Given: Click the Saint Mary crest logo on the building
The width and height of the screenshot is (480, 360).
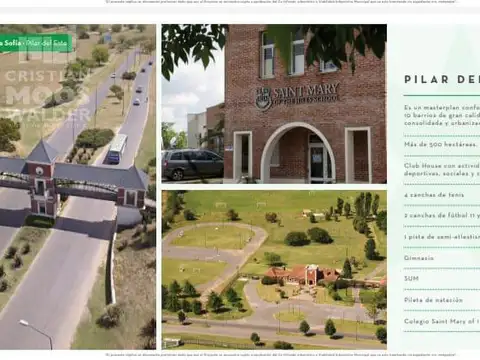Looking at the screenshot, I should pos(263,98).
